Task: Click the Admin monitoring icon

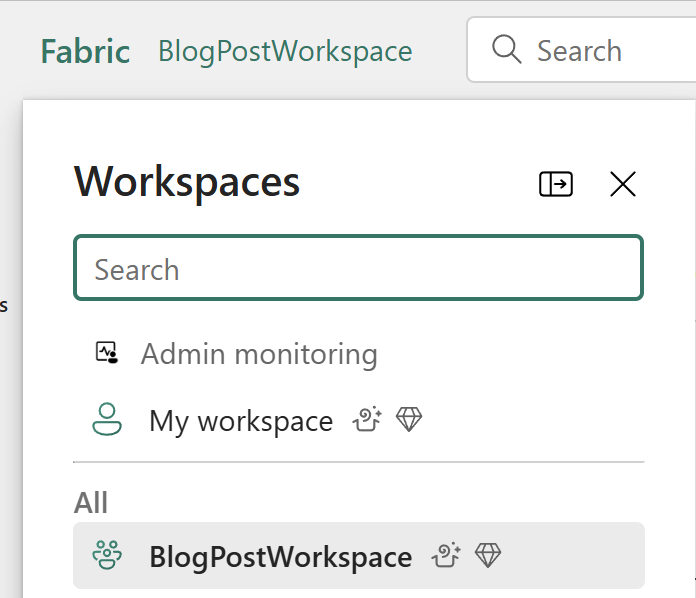Action: [107, 352]
